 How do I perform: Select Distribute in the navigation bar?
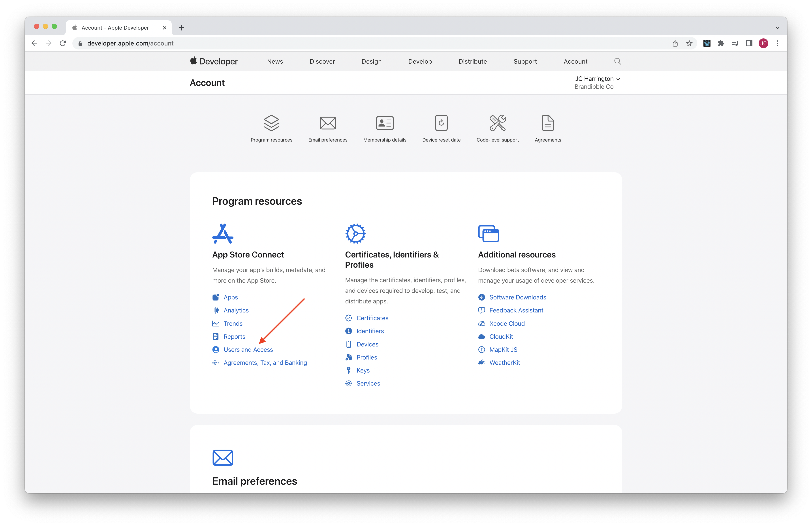(473, 61)
